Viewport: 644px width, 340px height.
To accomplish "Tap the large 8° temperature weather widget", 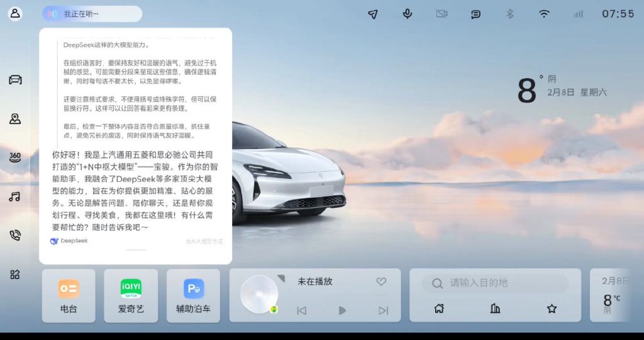I will click(530, 90).
